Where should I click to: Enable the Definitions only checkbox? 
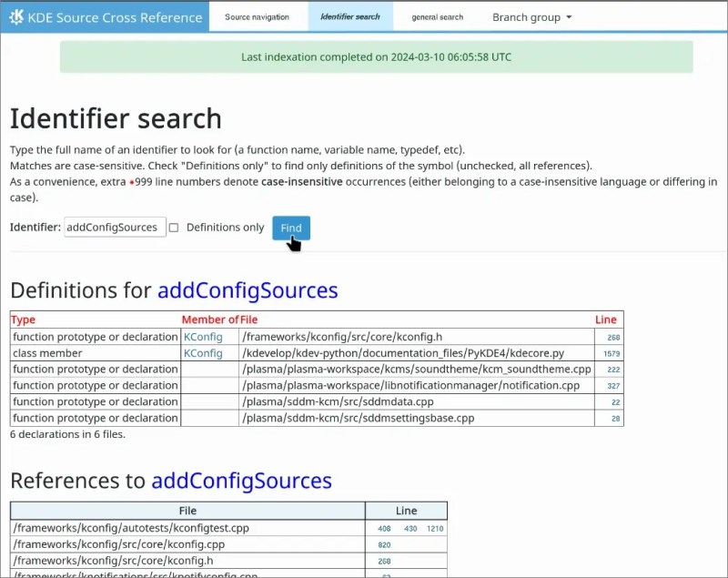click(x=174, y=228)
